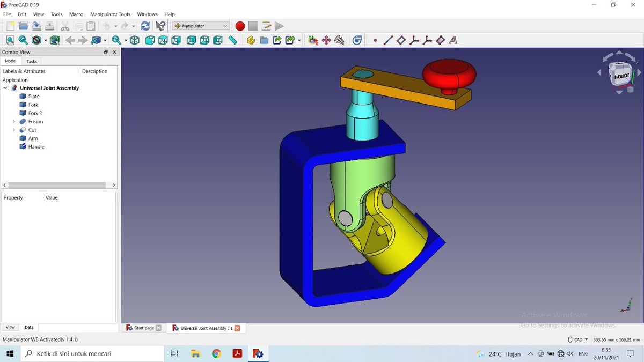The image size is (644, 362).
Task: Create a Part with the yellow part icon
Action: [x=251, y=40]
